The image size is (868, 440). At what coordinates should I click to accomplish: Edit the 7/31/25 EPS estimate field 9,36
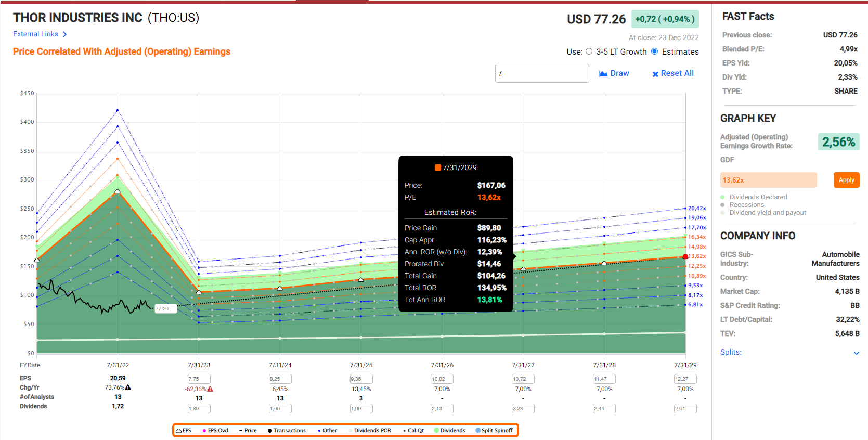point(361,379)
